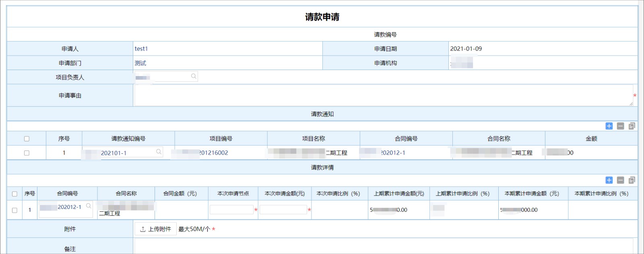Click the 请款通知编号 field ending 202101-1
Viewport: 644px width, 254px height.
point(123,152)
